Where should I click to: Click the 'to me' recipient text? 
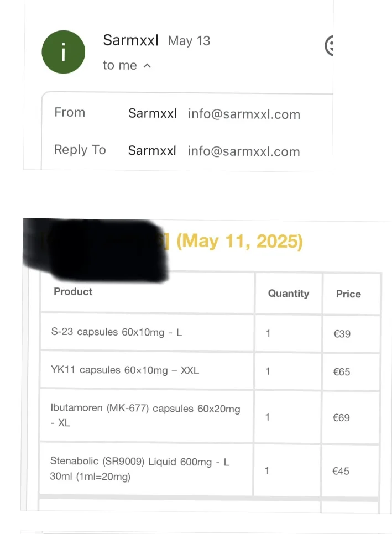point(120,65)
